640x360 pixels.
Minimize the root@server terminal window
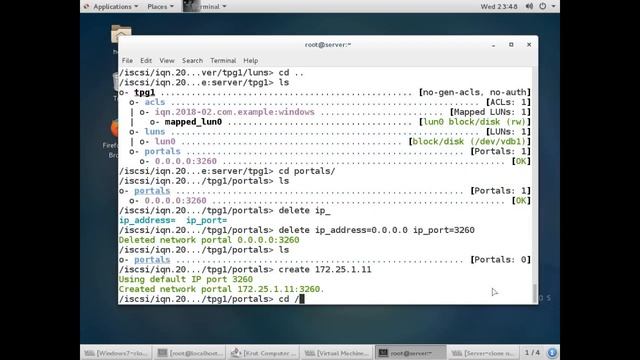(x=493, y=45)
